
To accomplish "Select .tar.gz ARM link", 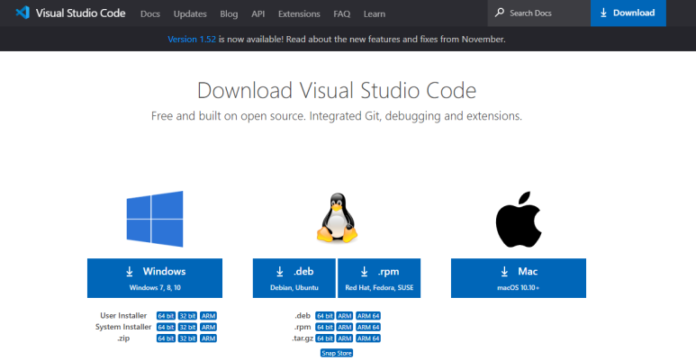I will pos(345,338).
